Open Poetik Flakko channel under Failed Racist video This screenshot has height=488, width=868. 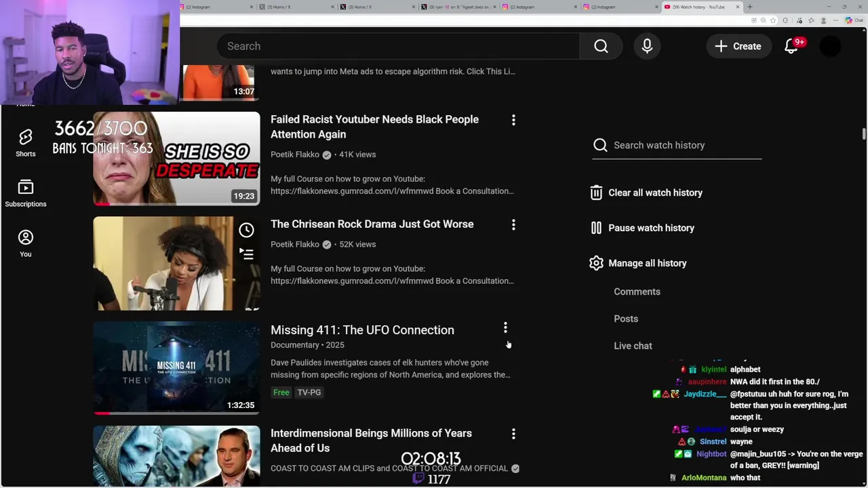click(x=295, y=155)
